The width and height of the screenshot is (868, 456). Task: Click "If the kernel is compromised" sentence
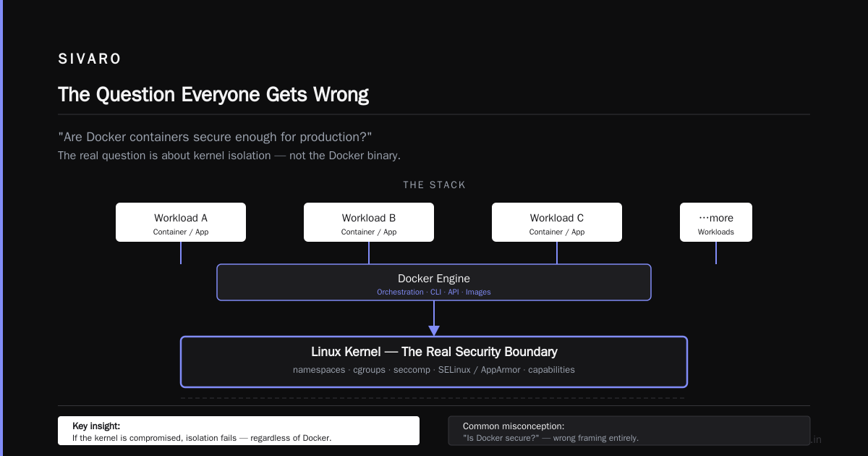202,438
